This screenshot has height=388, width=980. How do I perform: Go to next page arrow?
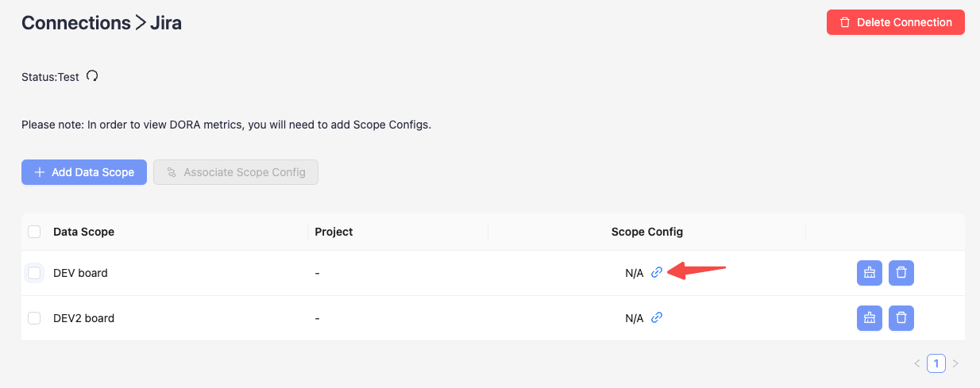coord(955,363)
